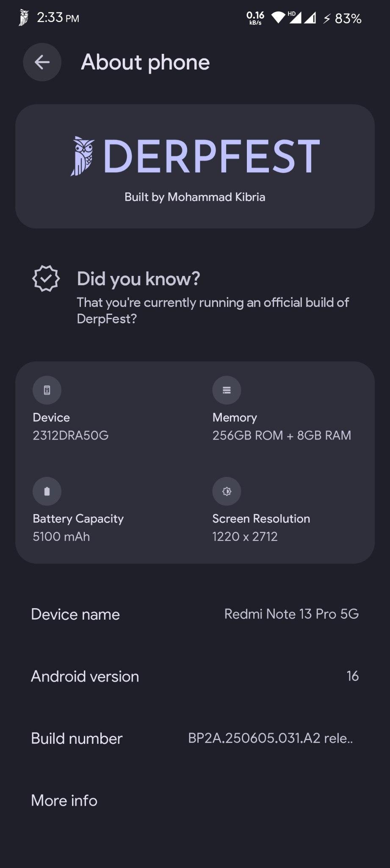Tap the Battery Capacity icon

[47, 491]
